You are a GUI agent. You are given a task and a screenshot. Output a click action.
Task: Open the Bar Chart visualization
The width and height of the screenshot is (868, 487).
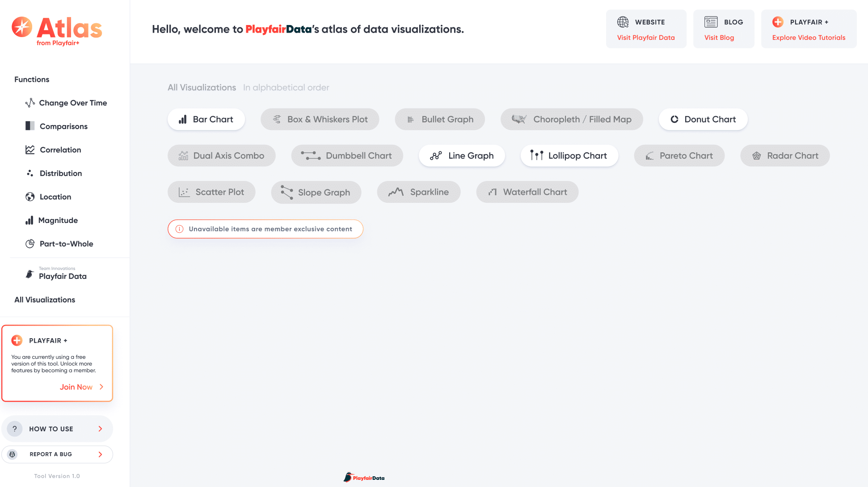[206, 119]
